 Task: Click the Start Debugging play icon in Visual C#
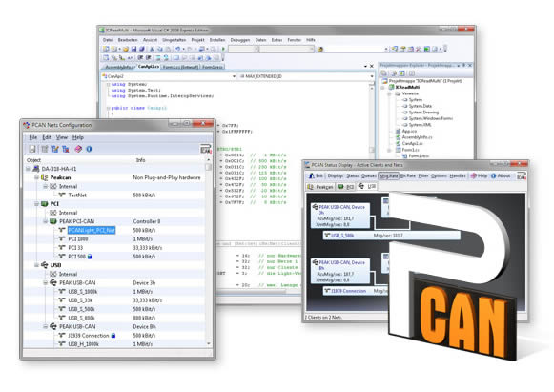223,50
